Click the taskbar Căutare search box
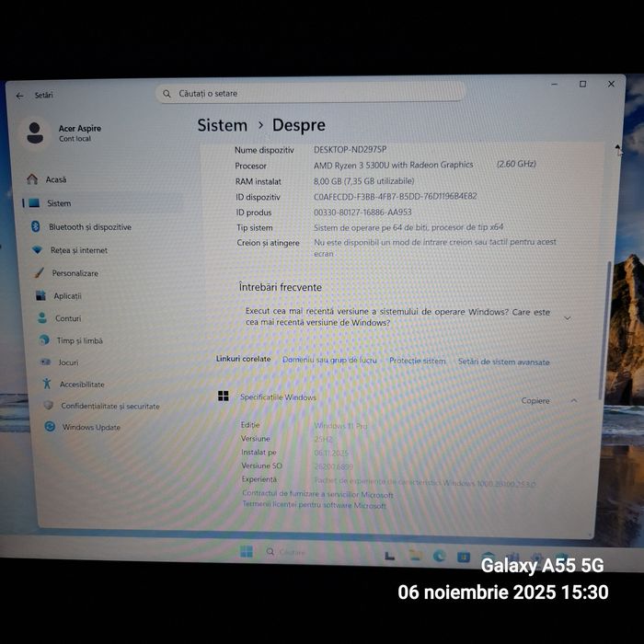644x644 pixels. (287, 552)
